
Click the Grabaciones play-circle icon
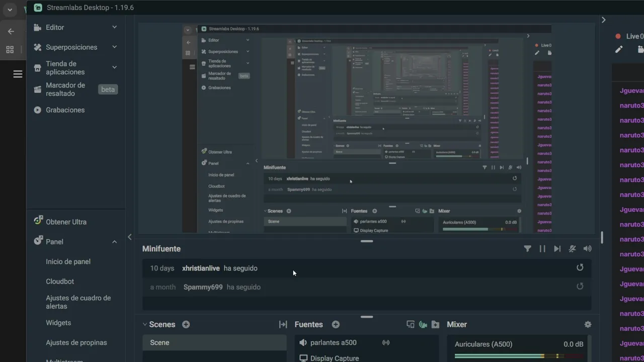point(37,110)
